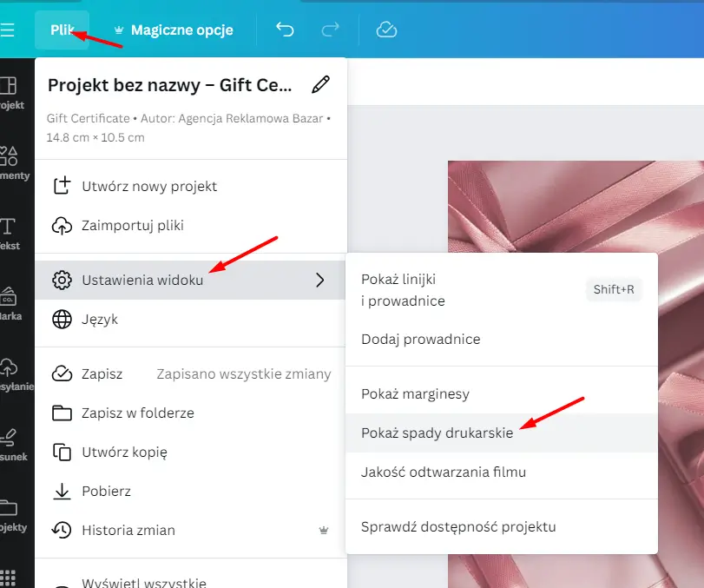The image size is (704, 588).
Task: Select the Tekst sidebar tool
Action: (9, 234)
